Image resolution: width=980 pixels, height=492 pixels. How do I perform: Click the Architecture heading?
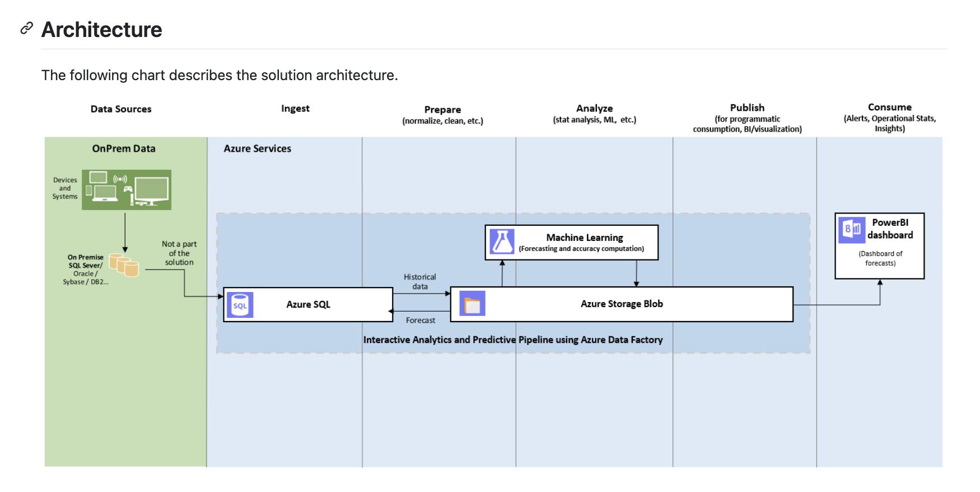point(102,30)
